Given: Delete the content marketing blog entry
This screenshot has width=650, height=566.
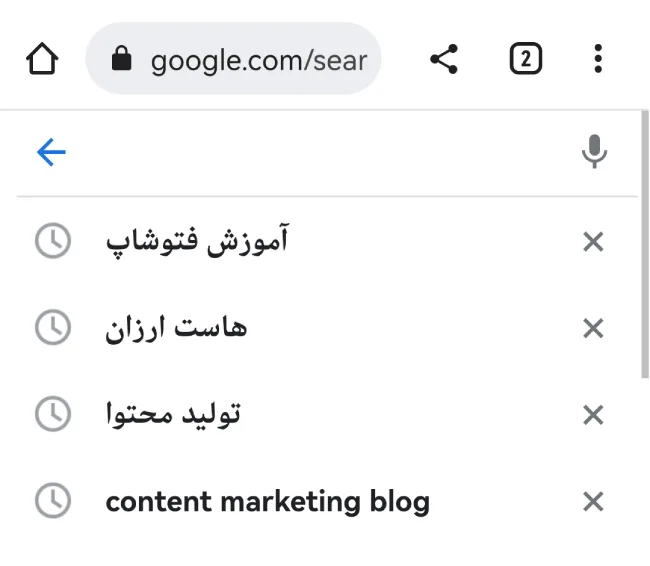Looking at the screenshot, I should tap(593, 502).
